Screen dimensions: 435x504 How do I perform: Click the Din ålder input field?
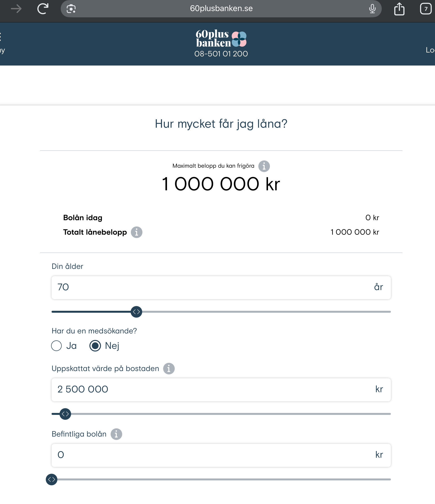pyautogui.click(x=214, y=287)
